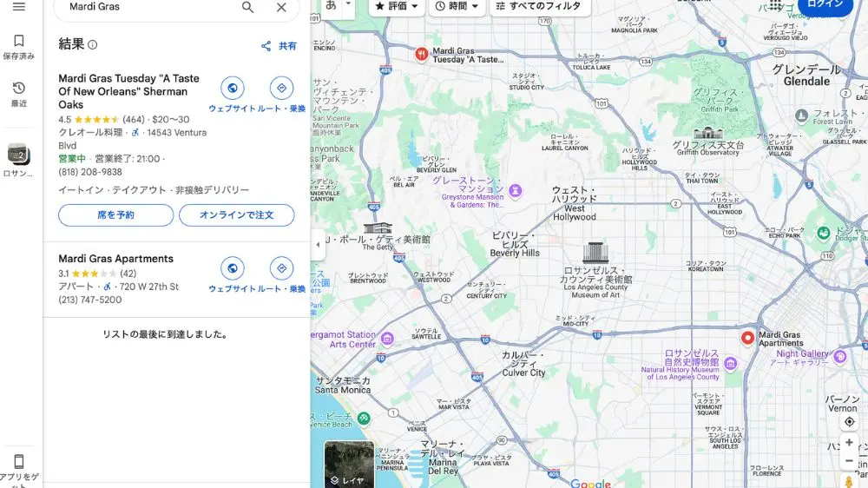Click inside the Mardi Gras search field
868x488 pixels.
pyautogui.click(x=149, y=7)
